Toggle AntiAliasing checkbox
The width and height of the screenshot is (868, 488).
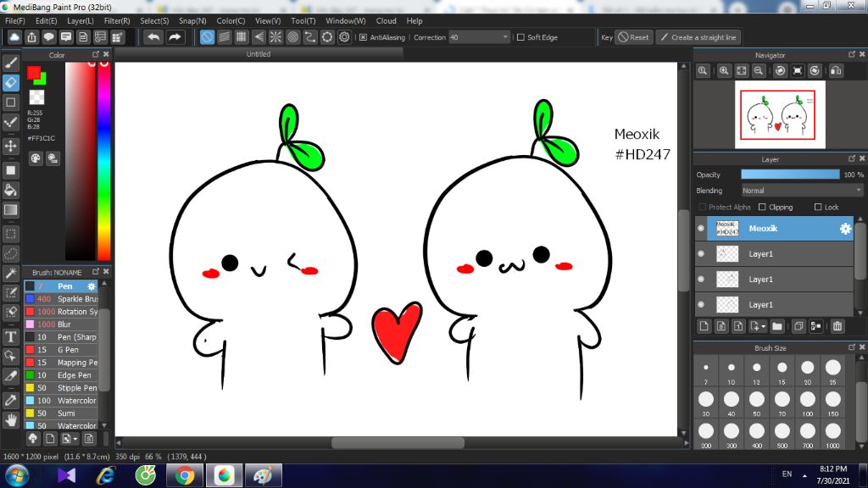pos(363,37)
